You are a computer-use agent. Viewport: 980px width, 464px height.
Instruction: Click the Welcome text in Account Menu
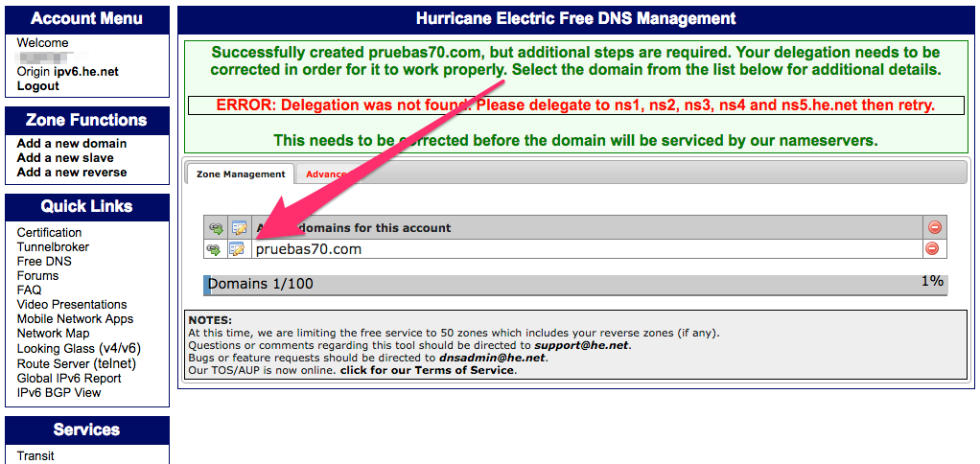[42, 43]
